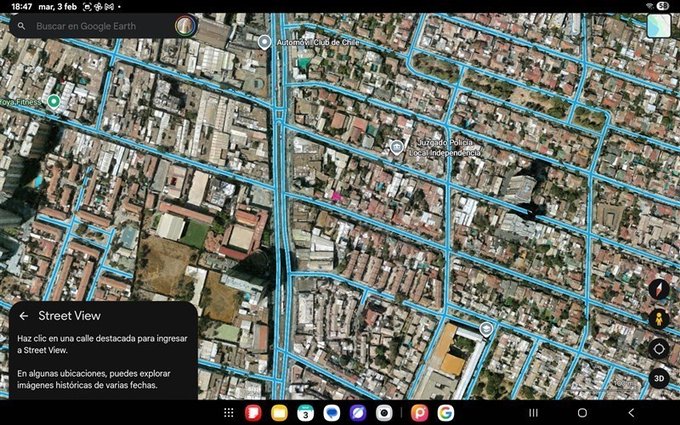Click the pink placemark on the map
Screen dimensions: 680x425
(336, 197)
